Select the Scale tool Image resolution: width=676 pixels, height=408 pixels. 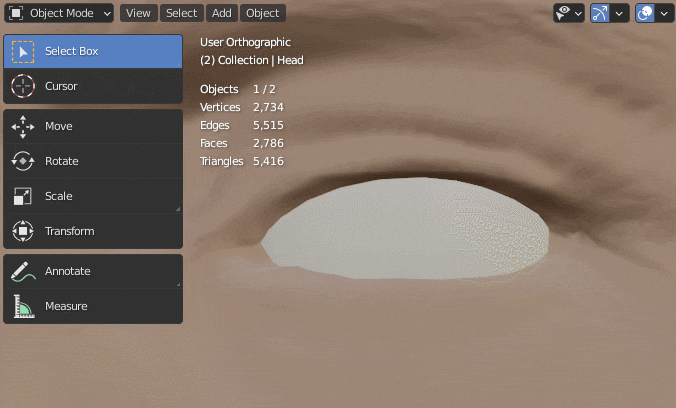pos(93,196)
